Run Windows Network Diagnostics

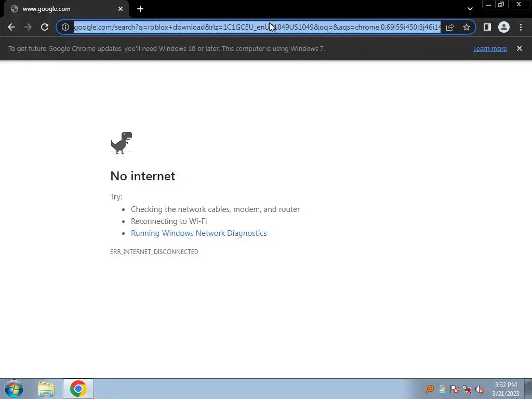199,233
